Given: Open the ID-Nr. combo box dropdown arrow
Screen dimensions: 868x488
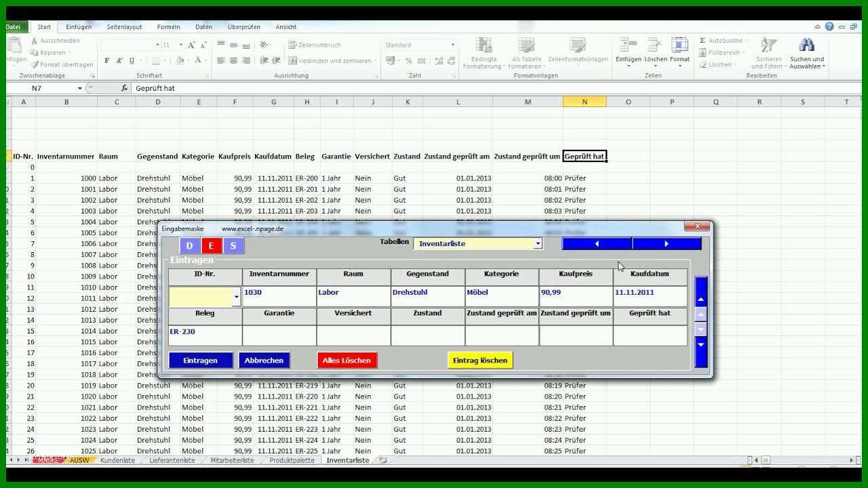Looking at the screenshot, I should (x=237, y=297).
